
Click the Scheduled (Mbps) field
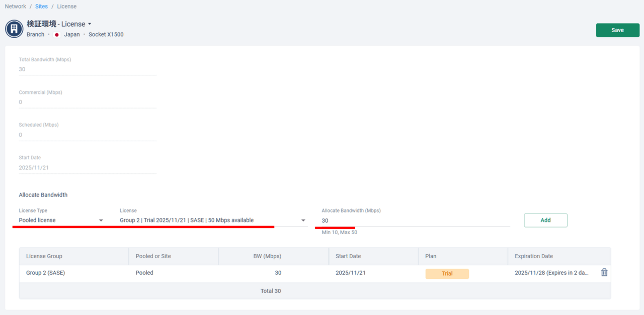(x=88, y=135)
